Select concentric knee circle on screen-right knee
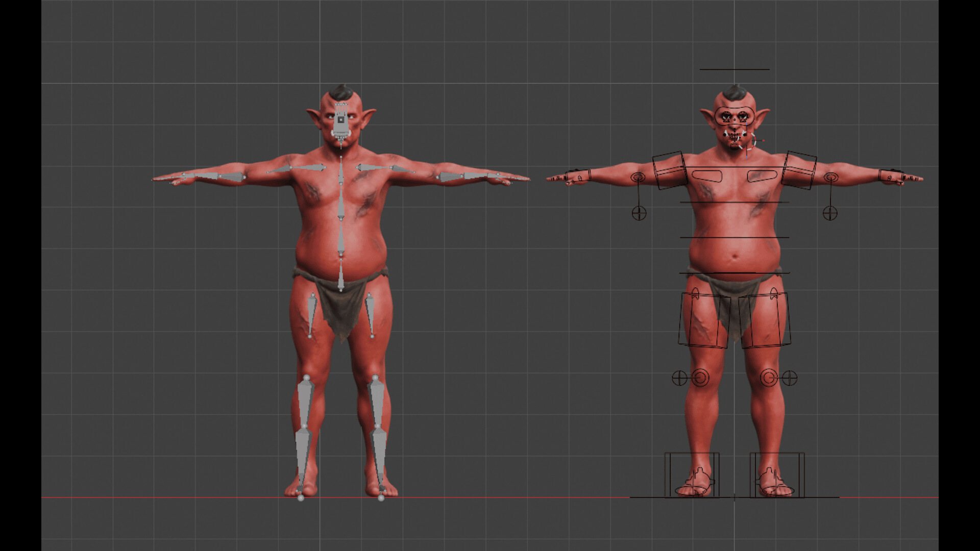The width and height of the screenshot is (980, 551). click(x=769, y=378)
